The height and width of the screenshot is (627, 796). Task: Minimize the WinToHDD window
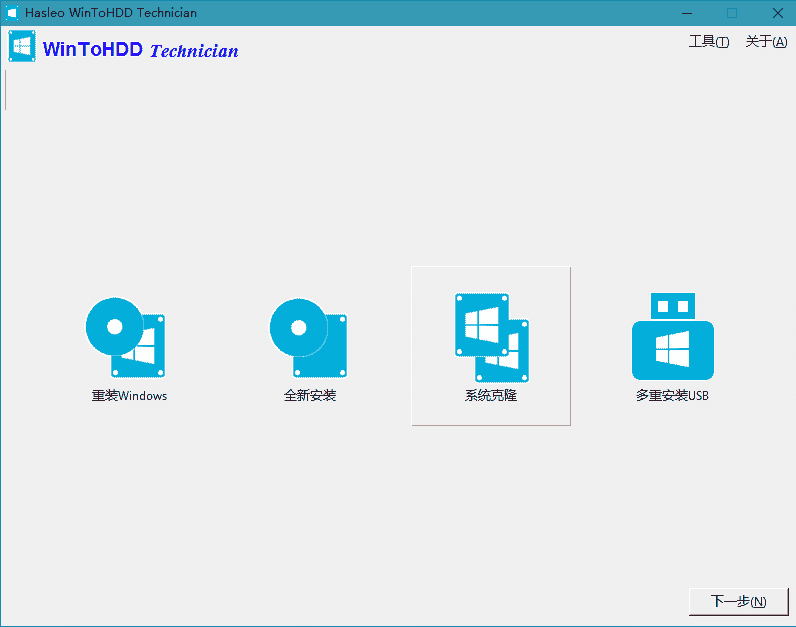687,13
